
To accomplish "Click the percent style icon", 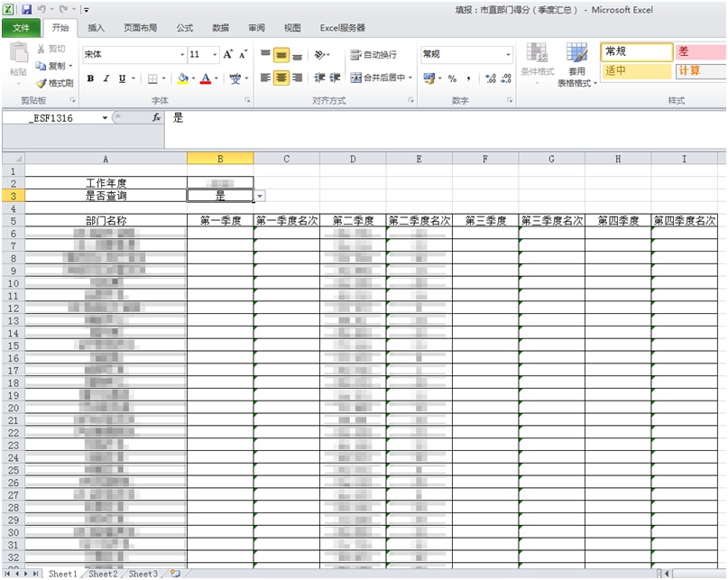I will click(452, 78).
